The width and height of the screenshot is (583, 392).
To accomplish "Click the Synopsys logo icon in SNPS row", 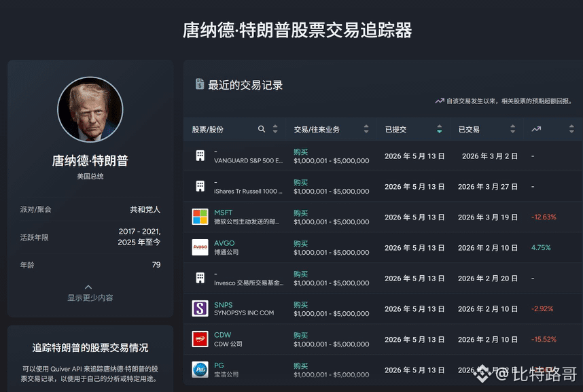I will [x=200, y=308].
